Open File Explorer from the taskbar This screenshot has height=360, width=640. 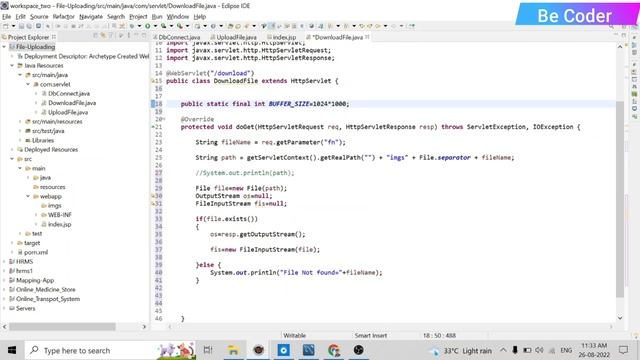(233, 350)
